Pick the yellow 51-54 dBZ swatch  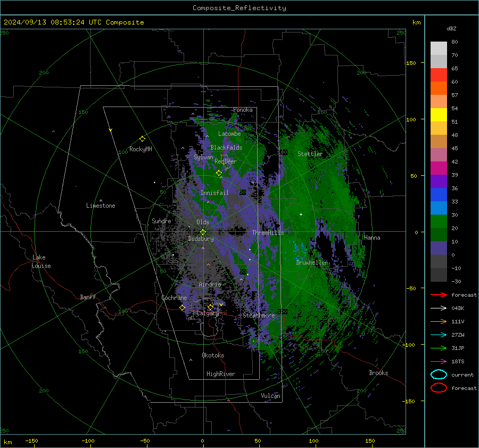pyautogui.click(x=439, y=115)
